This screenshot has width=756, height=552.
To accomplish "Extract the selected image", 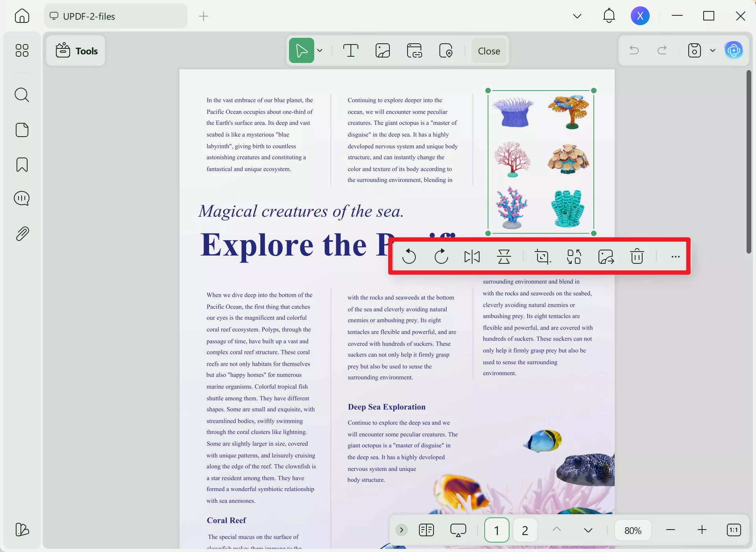I will pos(606,257).
